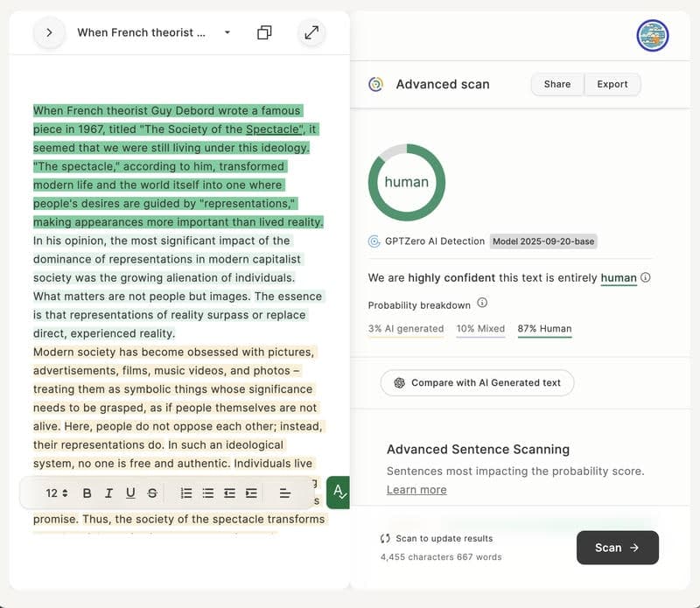Viewport: 700px width, 608px height.
Task: Click the human result donut chart
Action: (407, 183)
